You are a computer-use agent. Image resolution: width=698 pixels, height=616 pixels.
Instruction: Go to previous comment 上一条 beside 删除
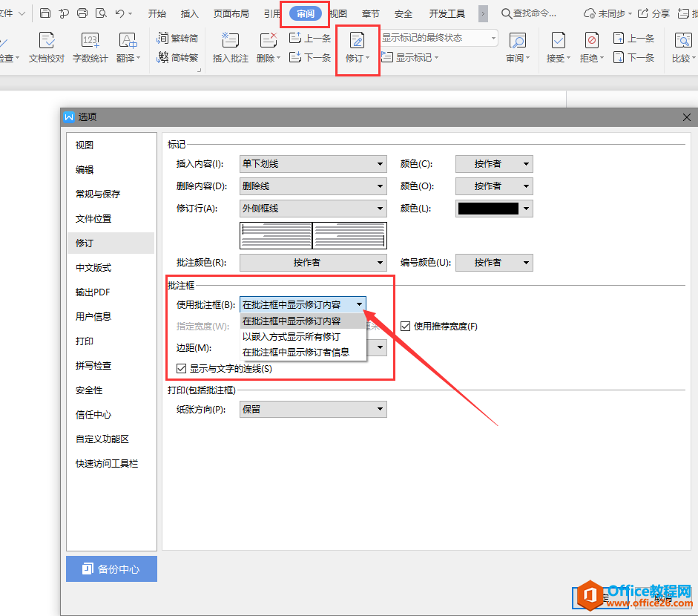pos(310,39)
